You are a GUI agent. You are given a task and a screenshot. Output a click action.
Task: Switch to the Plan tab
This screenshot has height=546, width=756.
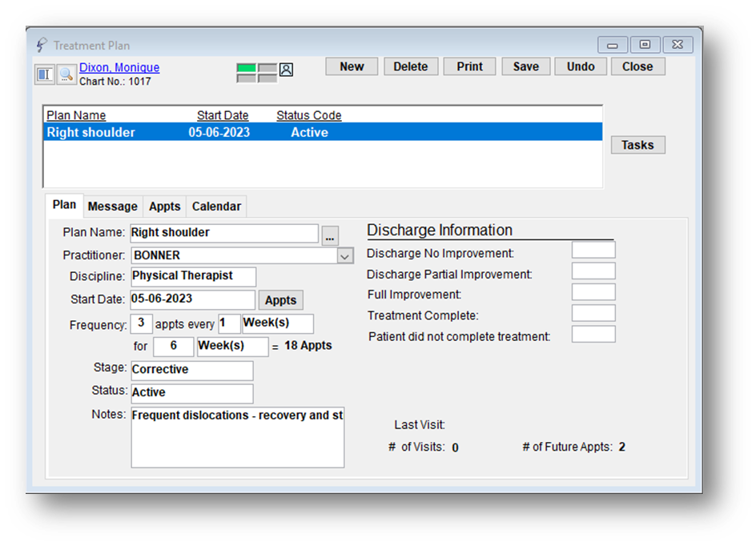pyautogui.click(x=64, y=205)
